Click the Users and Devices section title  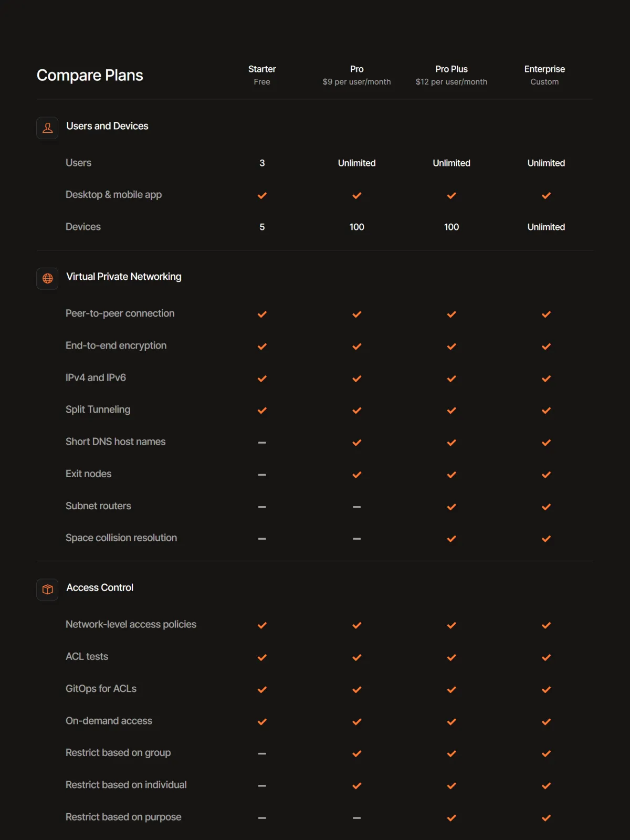point(107,126)
